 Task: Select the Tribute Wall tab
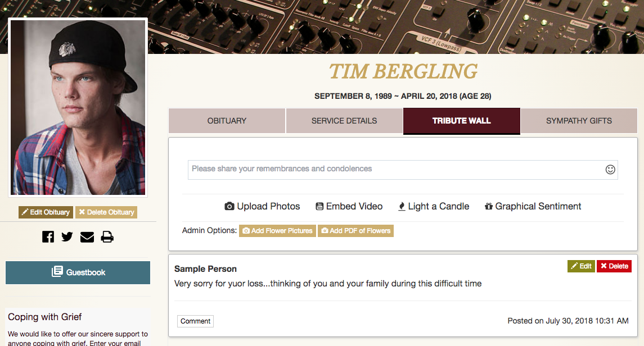tap(461, 121)
